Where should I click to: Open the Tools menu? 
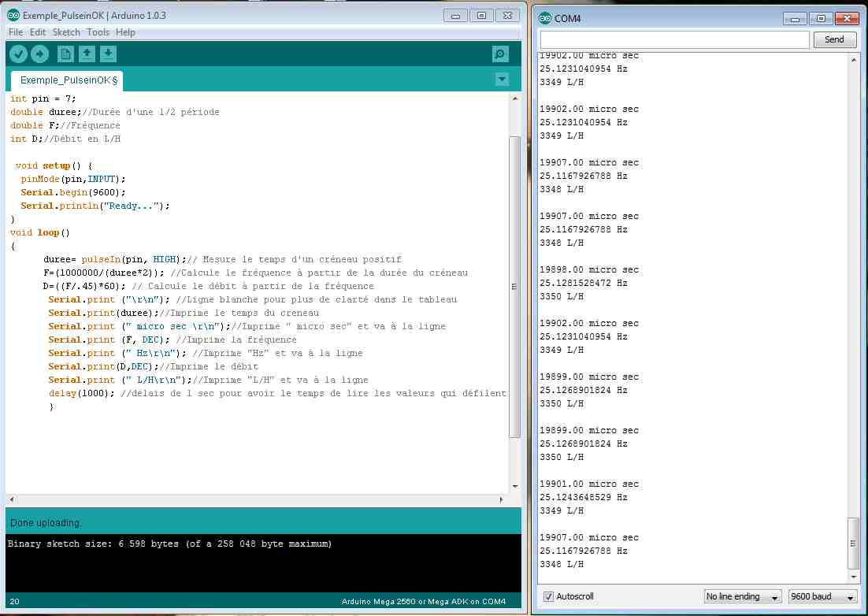pyautogui.click(x=98, y=32)
